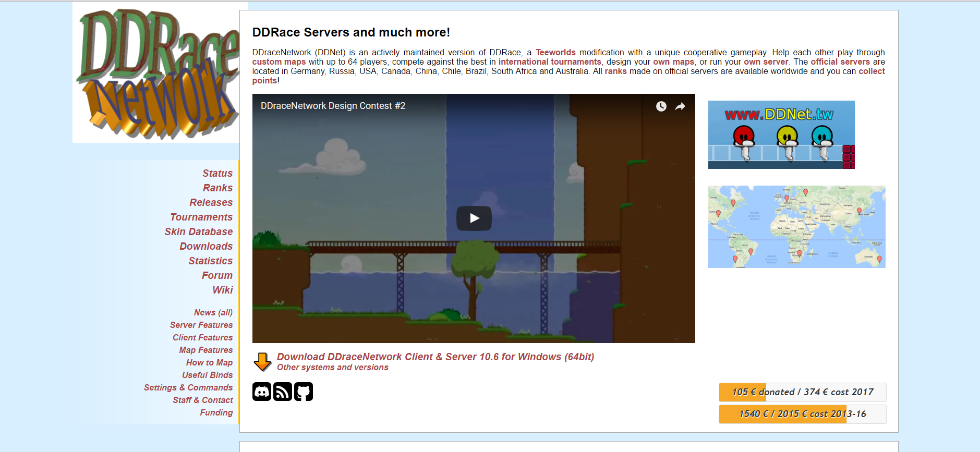This screenshot has height=452, width=980.
Task: Follow the international tournaments link
Action: [550, 62]
